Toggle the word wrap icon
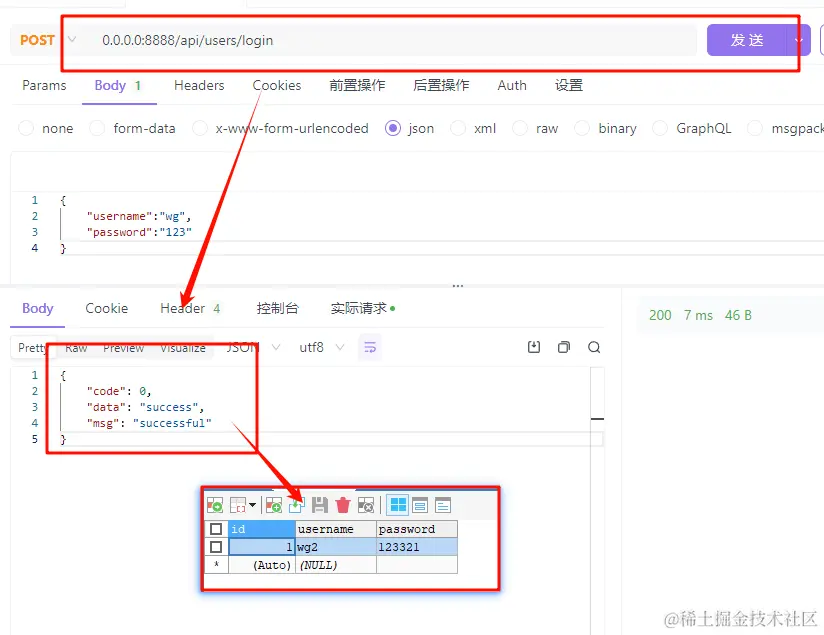 tap(370, 347)
